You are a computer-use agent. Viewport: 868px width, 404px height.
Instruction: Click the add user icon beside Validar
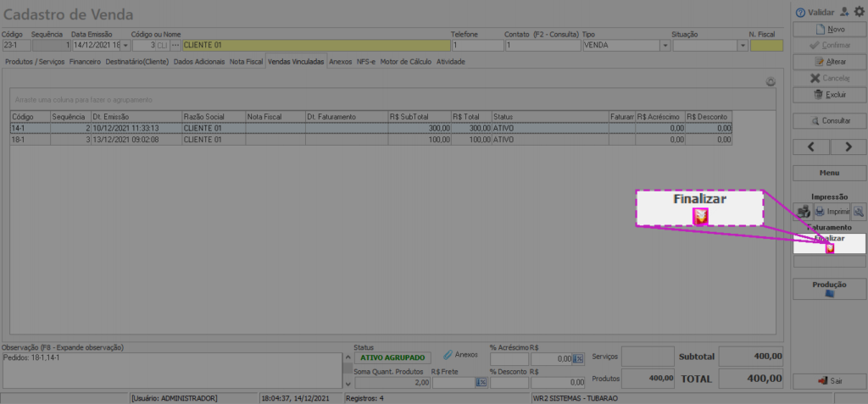844,12
